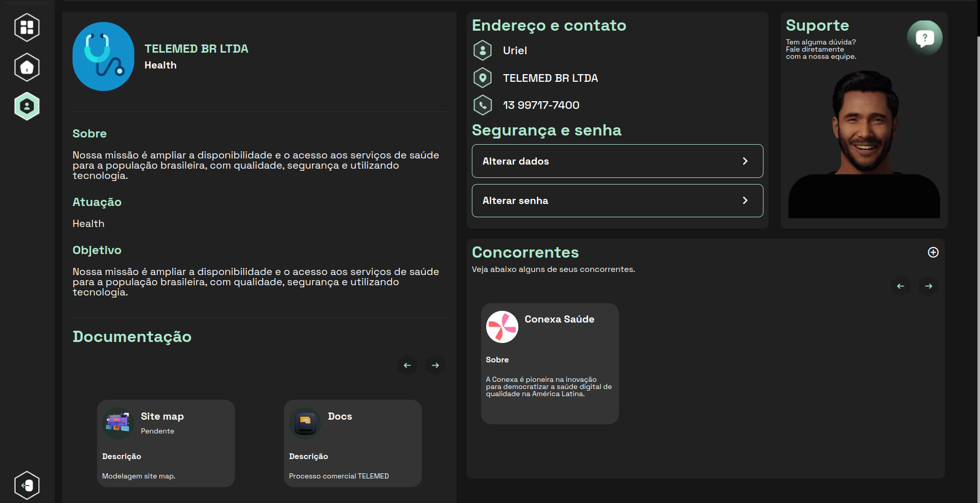The width and height of the screenshot is (980, 503).
Task: Click the Documentação heading
Action: [132, 336]
